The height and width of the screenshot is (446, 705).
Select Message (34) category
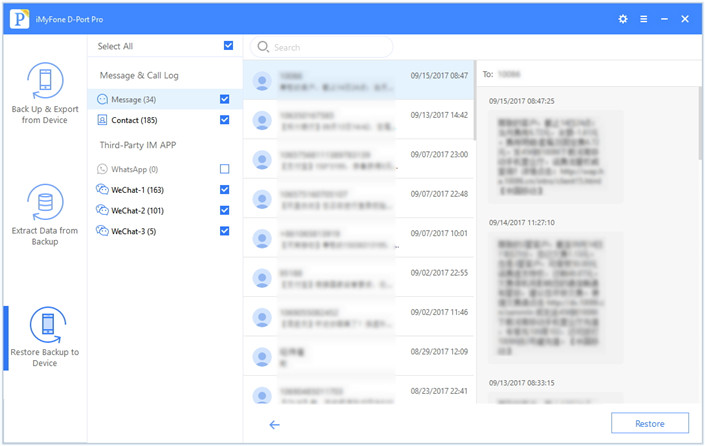pos(165,99)
